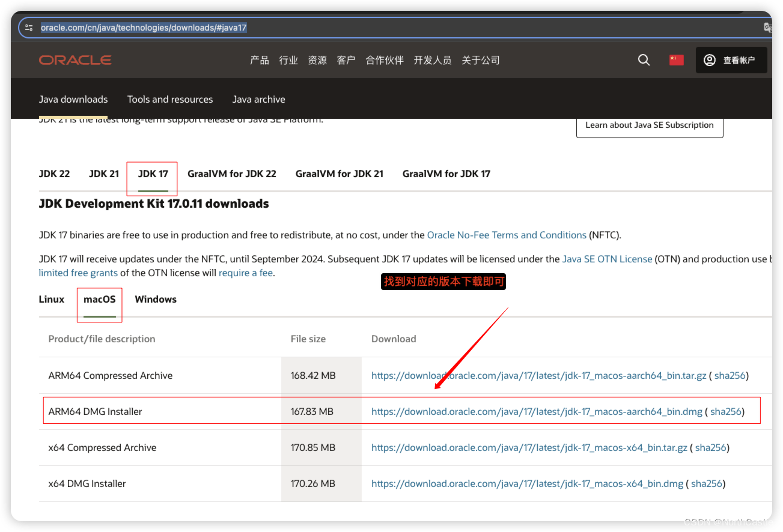Open sha256 for ARM64 DMG Installer
783x532 pixels.
(x=726, y=411)
